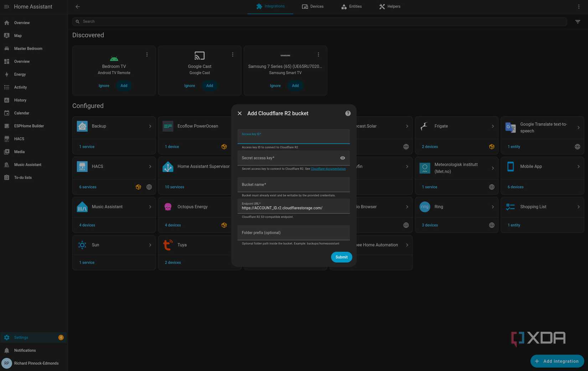Open Activity in the sidebar
Image resolution: width=588 pixels, height=371 pixels.
(x=34, y=87)
